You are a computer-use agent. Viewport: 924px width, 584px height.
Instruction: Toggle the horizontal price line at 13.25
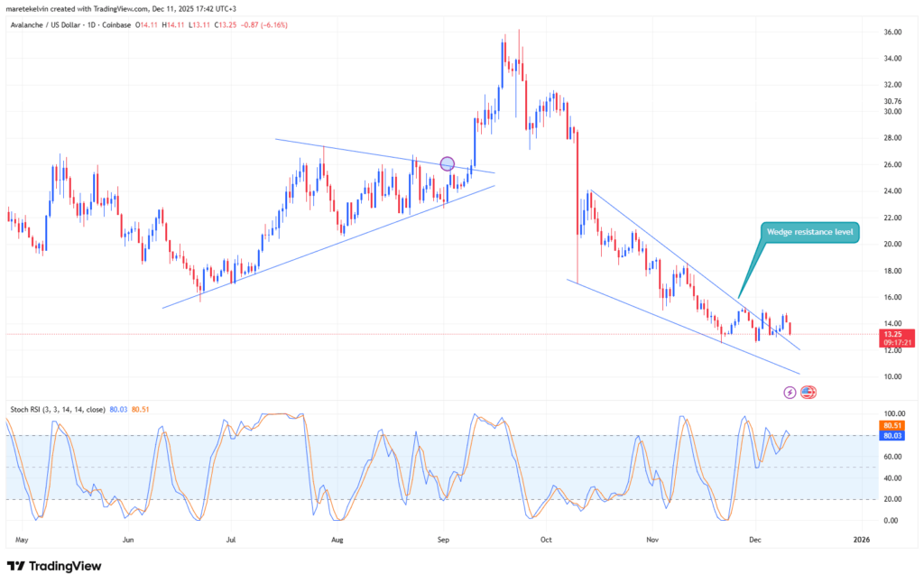pyautogui.click(x=451, y=333)
